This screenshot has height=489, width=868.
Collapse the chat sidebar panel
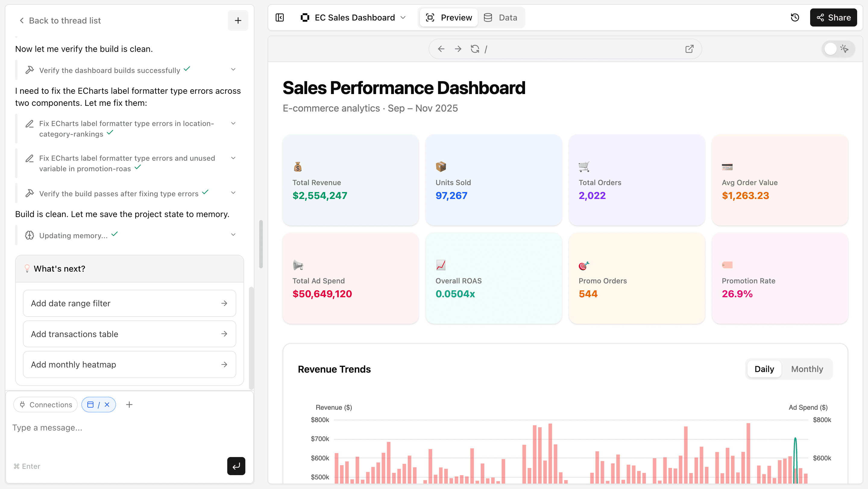pos(279,17)
